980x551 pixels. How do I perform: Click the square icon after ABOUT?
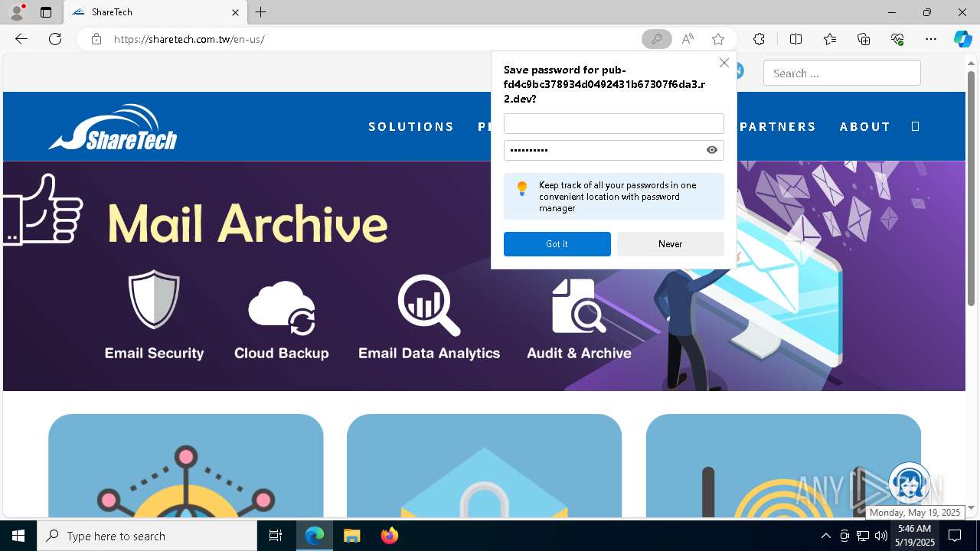pyautogui.click(x=915, y=126)
